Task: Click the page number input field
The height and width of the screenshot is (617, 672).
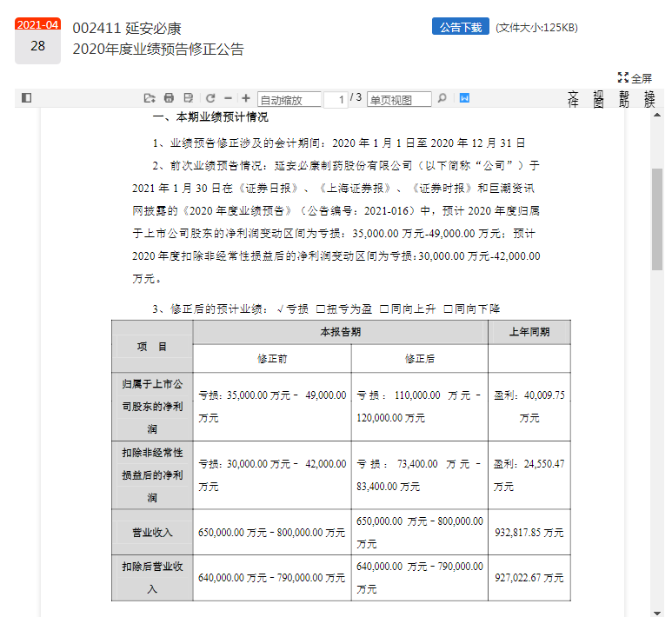Action: (x=336, y=99)
